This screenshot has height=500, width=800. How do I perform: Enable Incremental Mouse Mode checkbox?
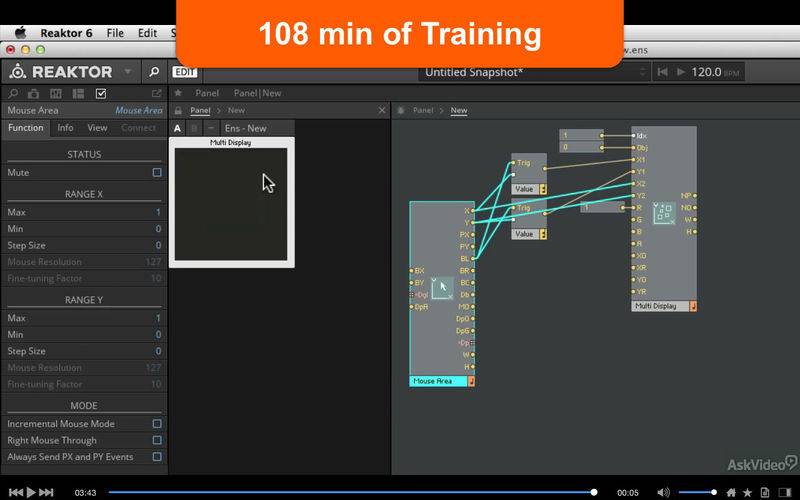[157, 423]
